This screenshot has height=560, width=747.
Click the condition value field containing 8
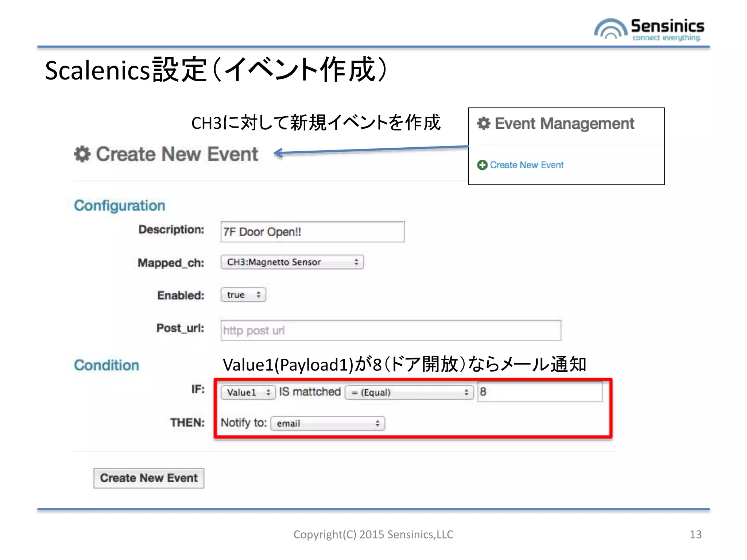point(540,392)
